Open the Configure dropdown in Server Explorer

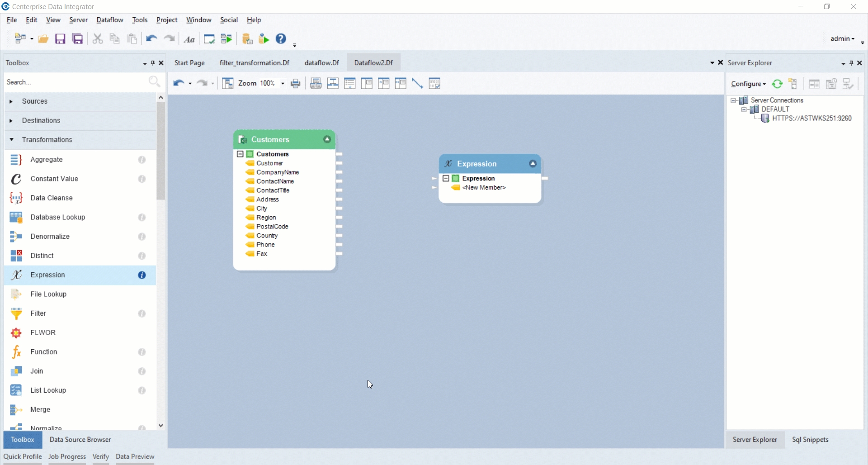748,84
